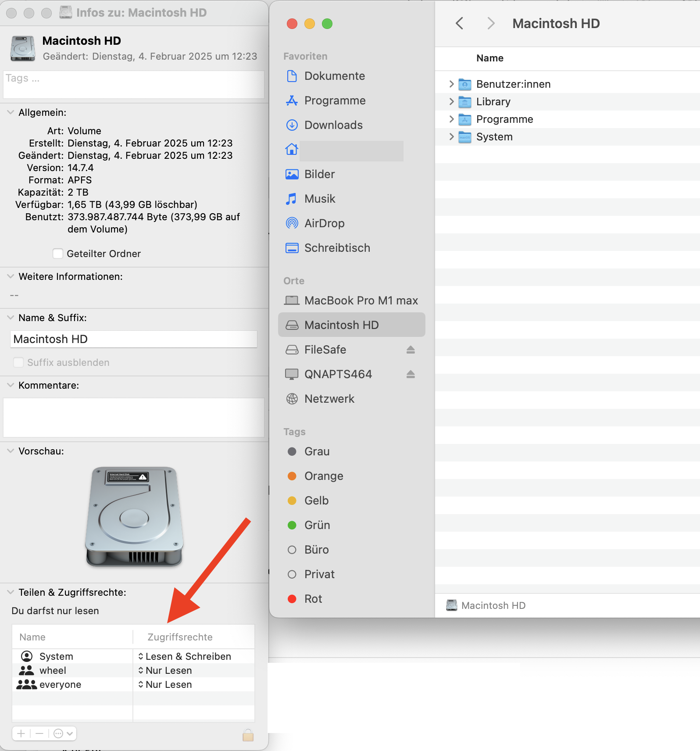Click the Macintosh HD icon in path bar
Screen dimensions: 700x751
click(x=451, y=605)
